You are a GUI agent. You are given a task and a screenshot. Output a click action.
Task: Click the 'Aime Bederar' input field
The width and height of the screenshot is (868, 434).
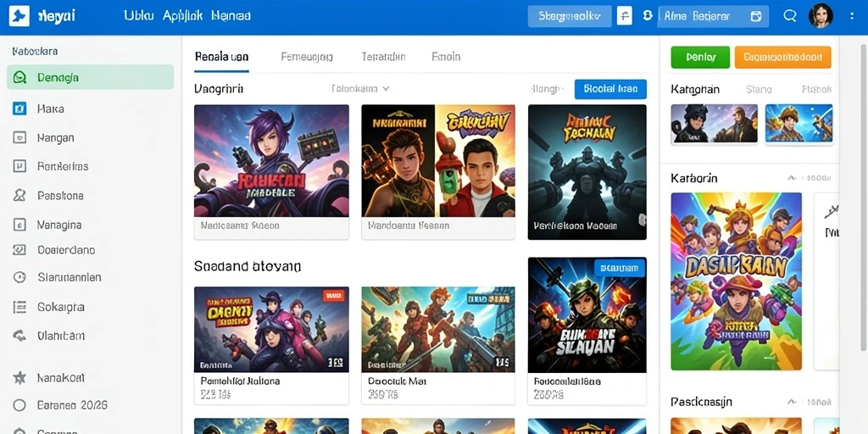[713, 17]
